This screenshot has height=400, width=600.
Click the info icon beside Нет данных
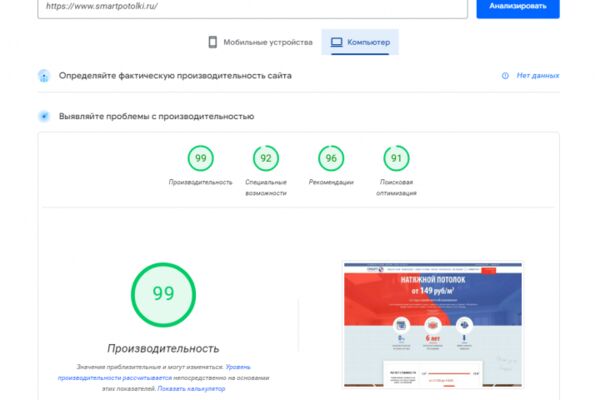pyautogui.click(x=505, y=76)
